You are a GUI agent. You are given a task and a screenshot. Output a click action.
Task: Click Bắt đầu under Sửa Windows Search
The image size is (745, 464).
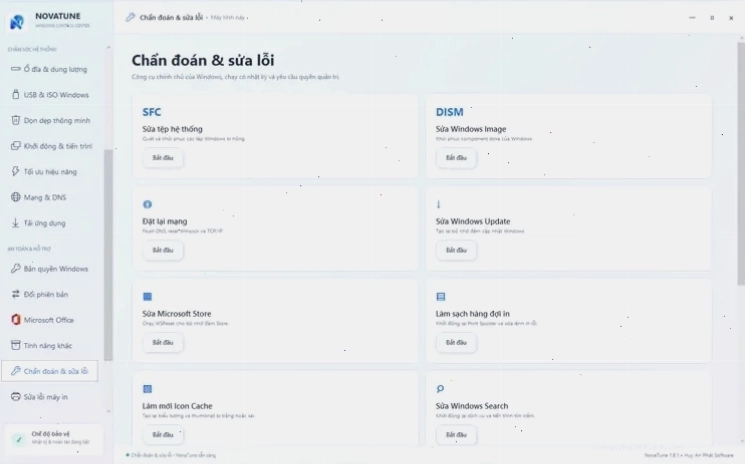pos(456,435)
